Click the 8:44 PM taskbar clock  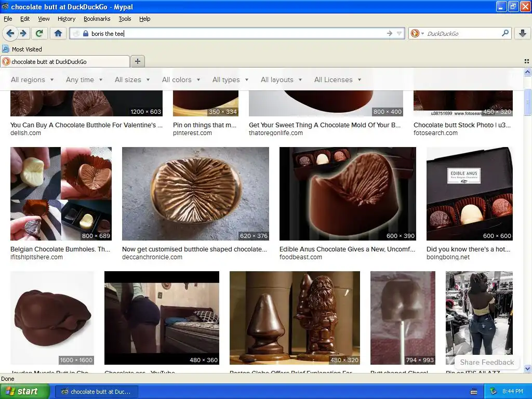pos(513,392)
